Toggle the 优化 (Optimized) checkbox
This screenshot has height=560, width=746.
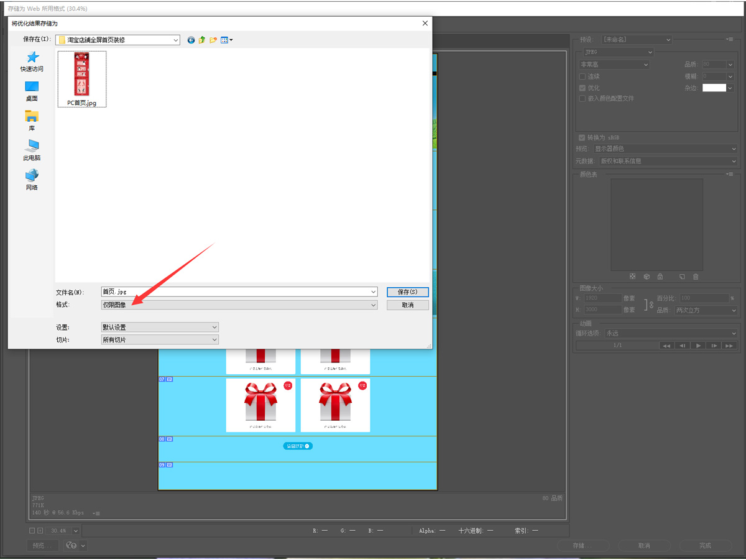(583, 88)
